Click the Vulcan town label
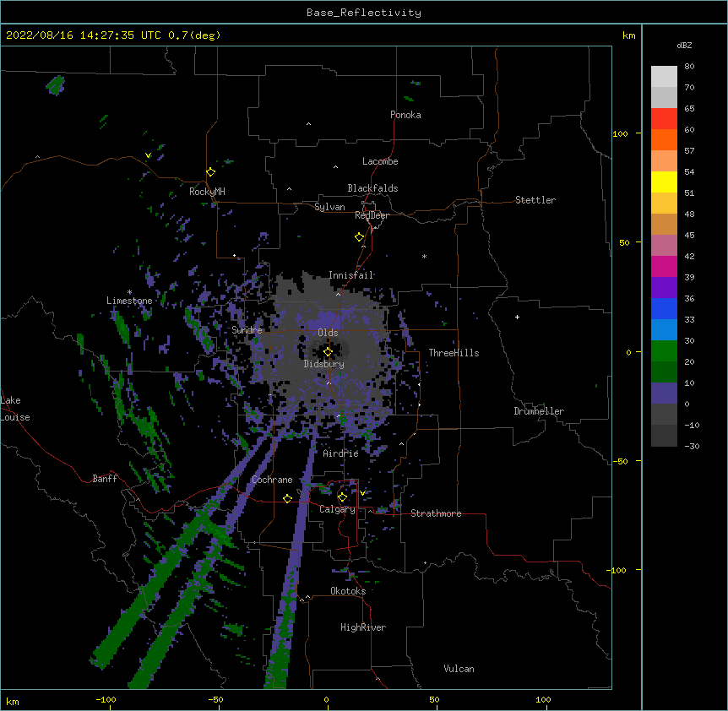728x711 pixels. point(459,669)
